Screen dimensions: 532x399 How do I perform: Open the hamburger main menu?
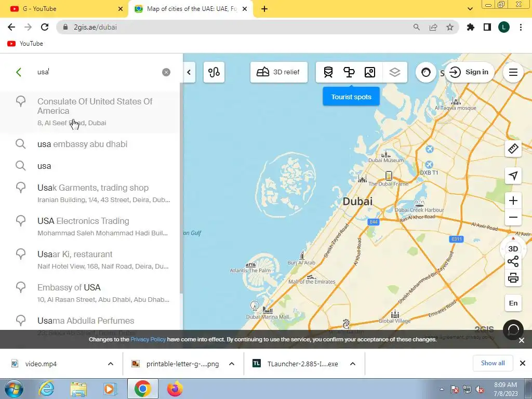pyautogui.click(x=513, y=72)
